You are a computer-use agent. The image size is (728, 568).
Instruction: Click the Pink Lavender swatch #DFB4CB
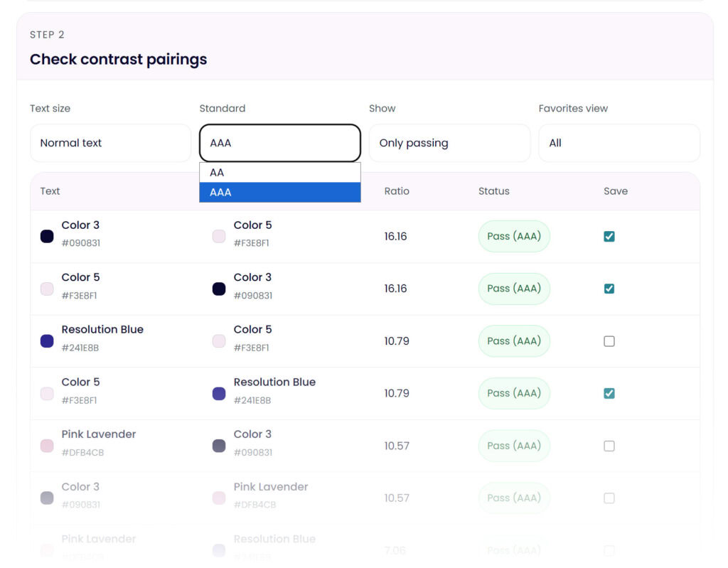[x=47, y=445]
